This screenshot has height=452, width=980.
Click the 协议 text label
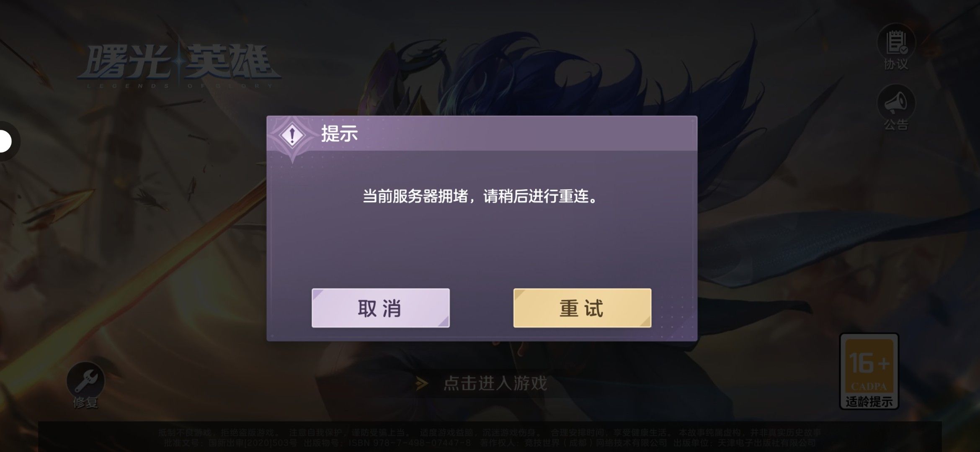point(896,64)
